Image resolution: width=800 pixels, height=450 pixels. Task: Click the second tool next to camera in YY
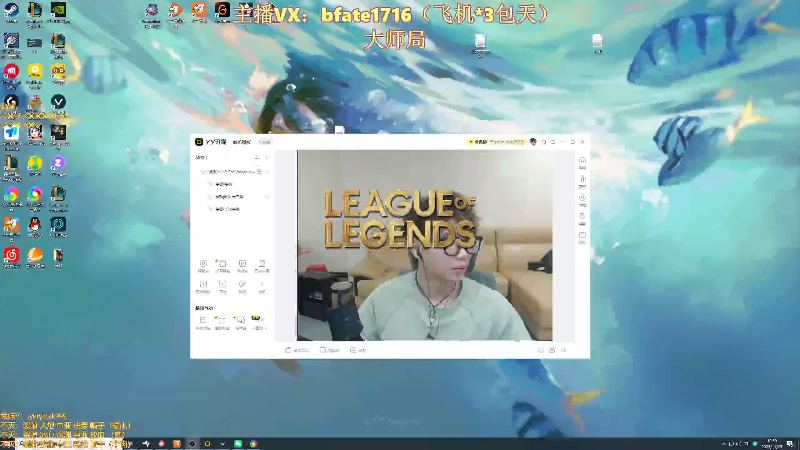[x=222, y=266]
